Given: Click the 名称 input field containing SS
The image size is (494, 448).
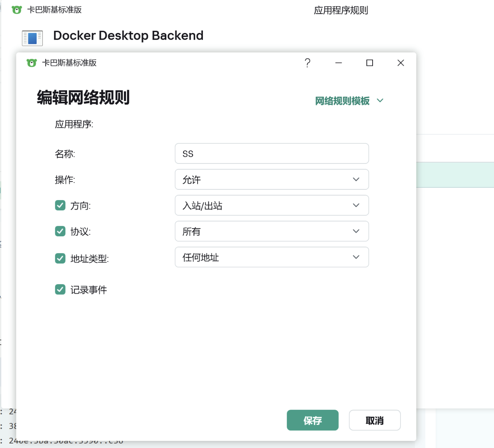Looking at the screenshot, I should pyautogui.click(x=272, y=154).
